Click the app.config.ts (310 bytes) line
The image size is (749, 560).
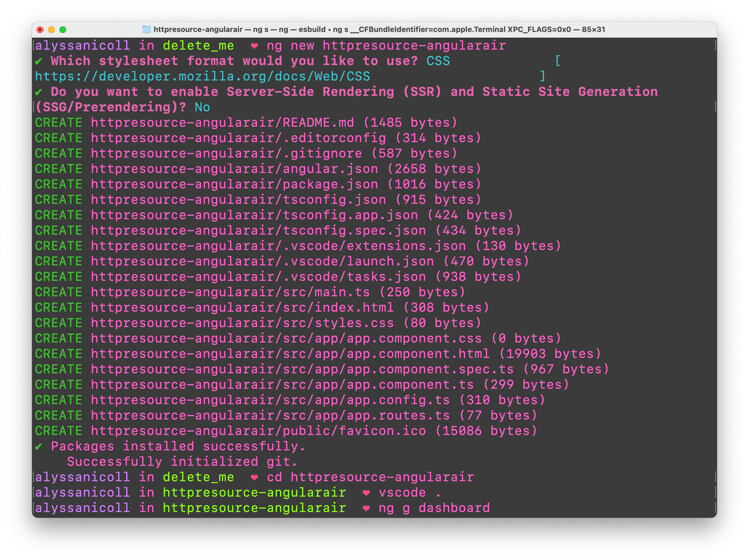click(290, 400)
